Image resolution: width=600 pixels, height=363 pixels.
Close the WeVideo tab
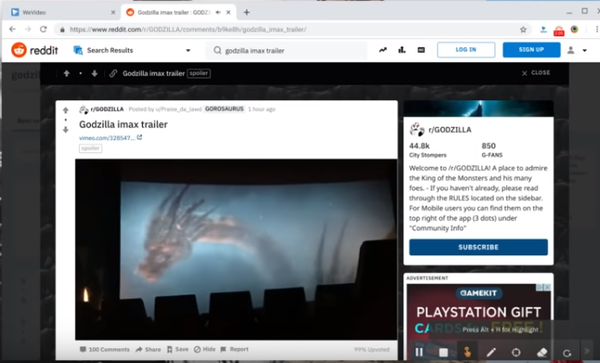113,12
